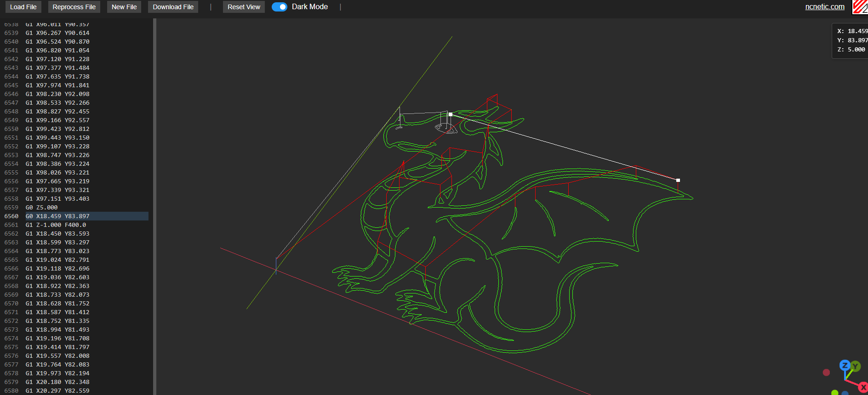Click the white toolpath endpoint marker on the wing
Image resolution: width=868 pixels, height=395 pixels.
click(x=678, y=180)
